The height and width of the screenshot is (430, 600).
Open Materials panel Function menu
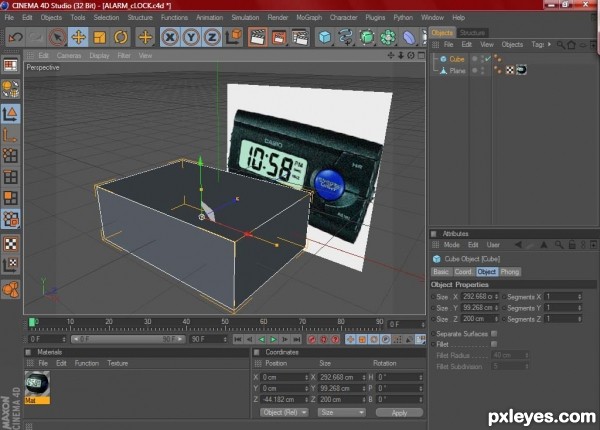click(86, 363)
